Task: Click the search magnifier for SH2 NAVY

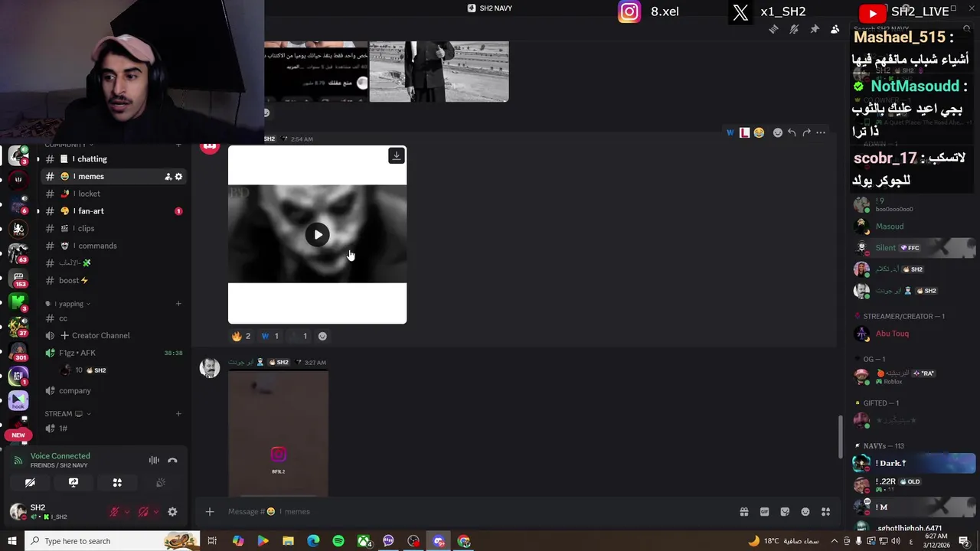Action: (x=967, y=29)
